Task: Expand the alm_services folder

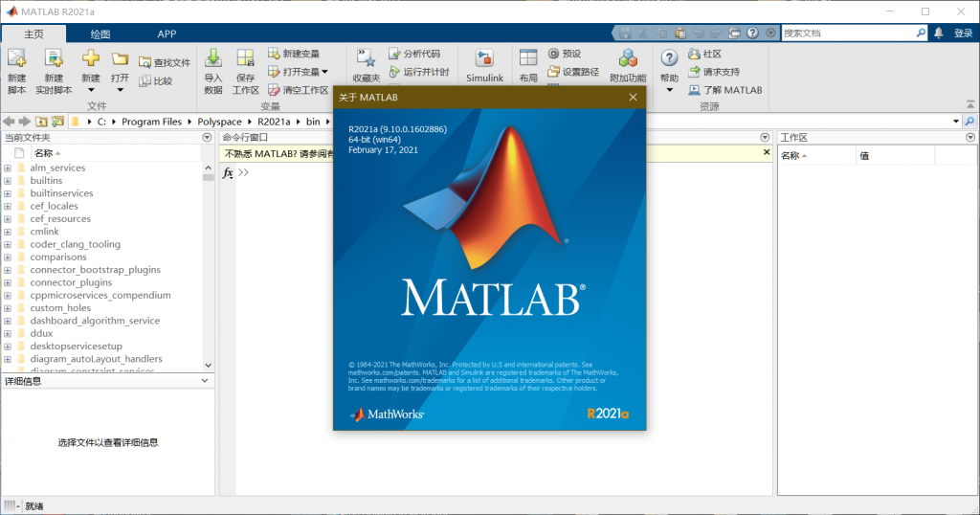Action: click(x=8, y=168)
